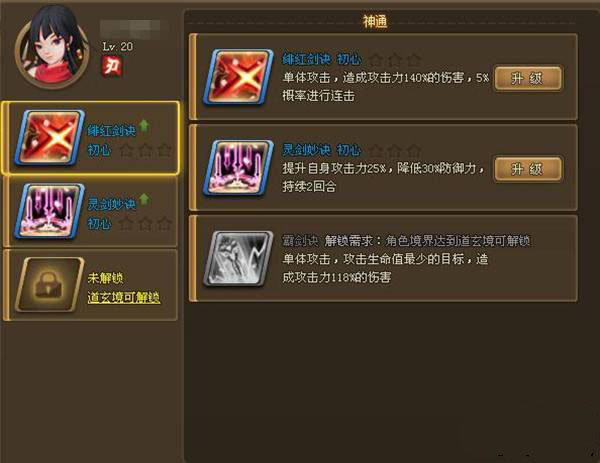The width and height of the screenshot is (600, 463).
Task: Click the 未解锁 label in locked slot
Action: tap(105, 278)
